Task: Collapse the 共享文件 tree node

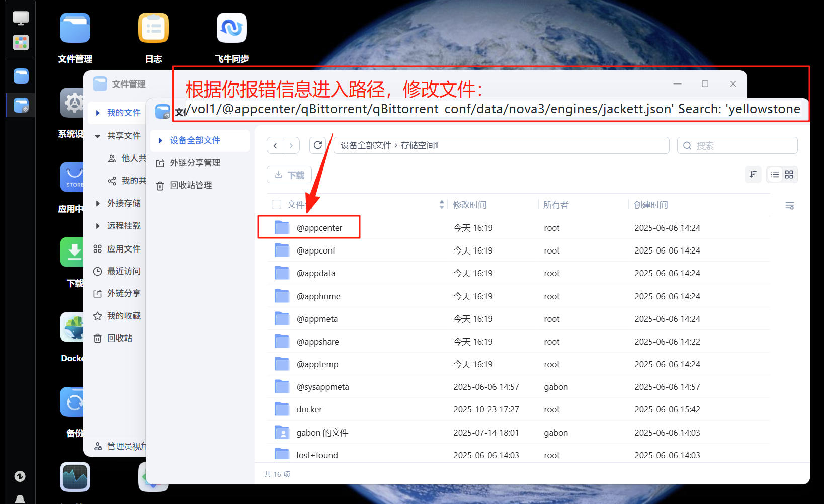Action: click(x=98, y=136)
